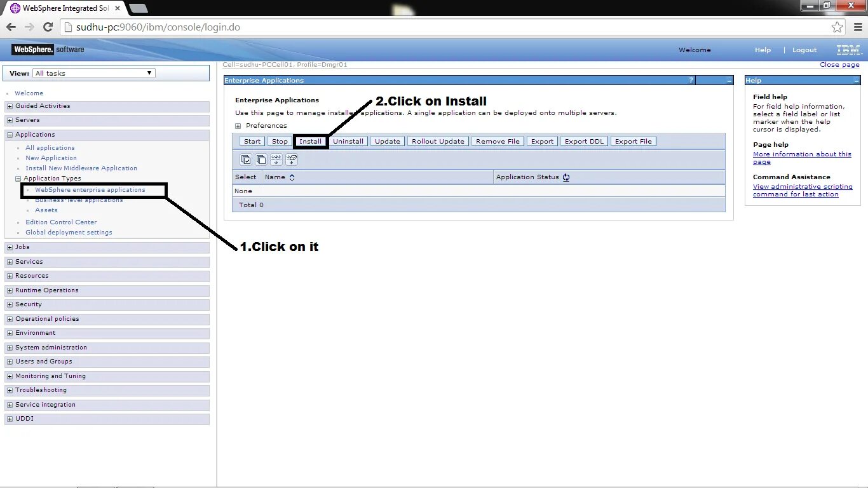
Task: Click the Stop button
Action: point(280,142)
